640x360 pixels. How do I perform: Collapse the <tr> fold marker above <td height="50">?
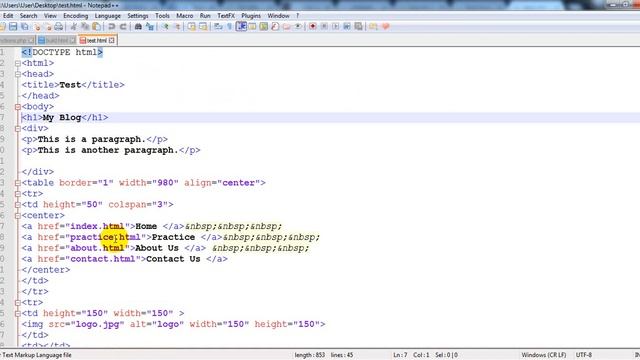tap(18, 194)
